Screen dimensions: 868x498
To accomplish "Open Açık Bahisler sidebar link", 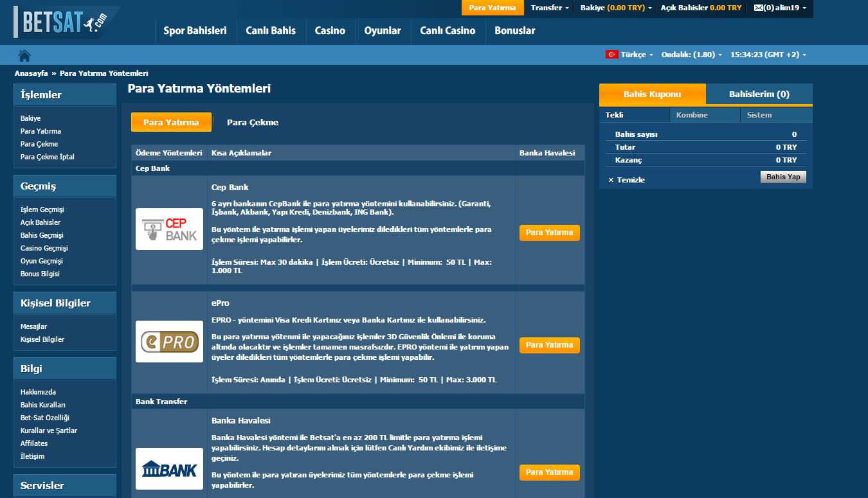I will pos(41,222).
